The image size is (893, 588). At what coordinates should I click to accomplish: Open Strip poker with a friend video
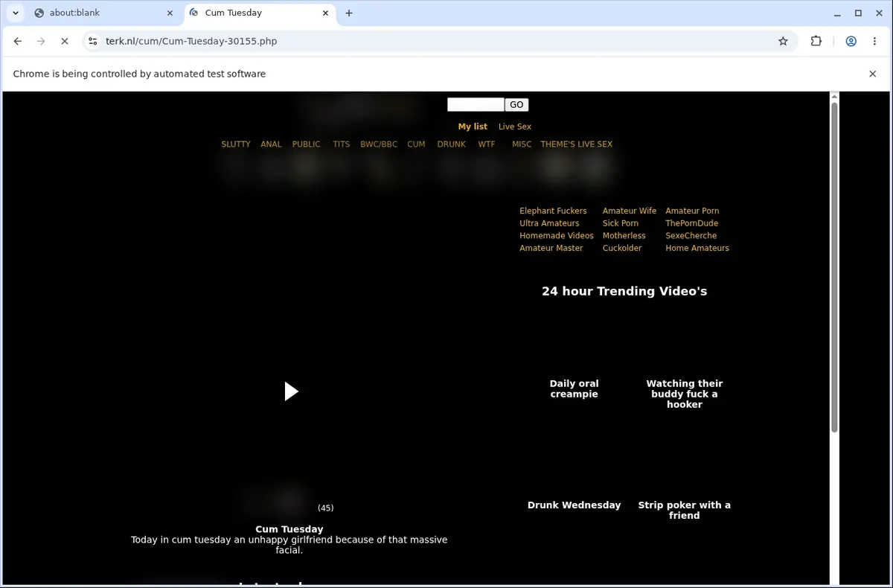click(x=685, y=511)
